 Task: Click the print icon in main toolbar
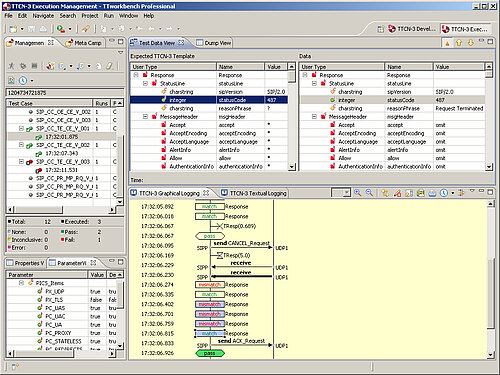43,29
